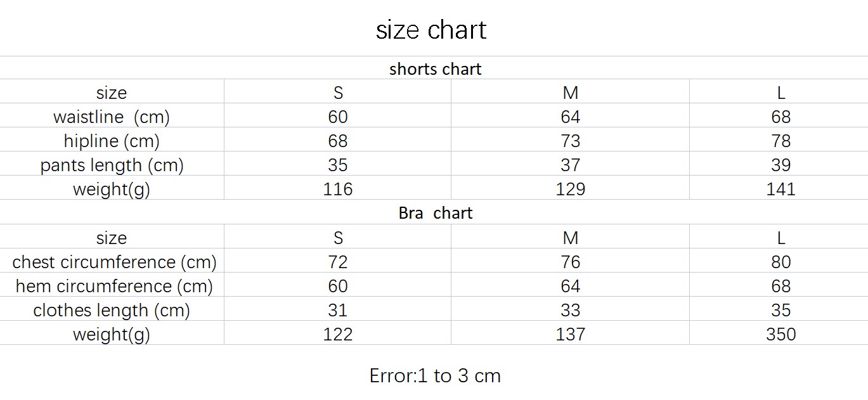The image size is (868, 400).
Task: Select hem circumference (cm) label
Action: [x=114, y=287]
